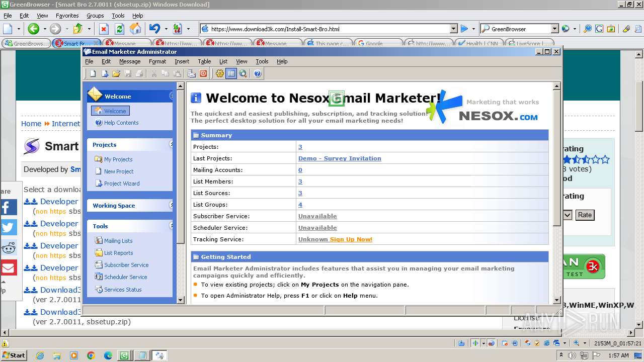Viewport: 644px width, 362px height.
Task: Click the List Groups count link 4
Action: [300, 205]
